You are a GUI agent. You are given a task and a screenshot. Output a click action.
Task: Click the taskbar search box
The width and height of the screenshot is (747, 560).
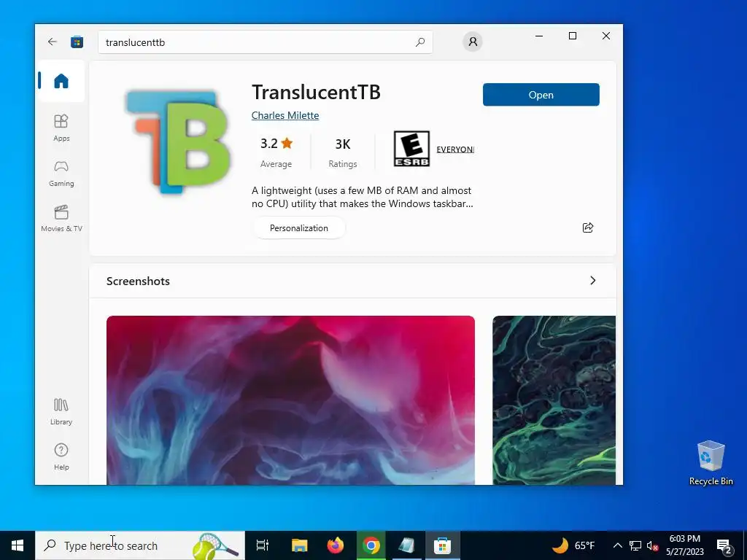pyautogui.click(x=140, y=545)
